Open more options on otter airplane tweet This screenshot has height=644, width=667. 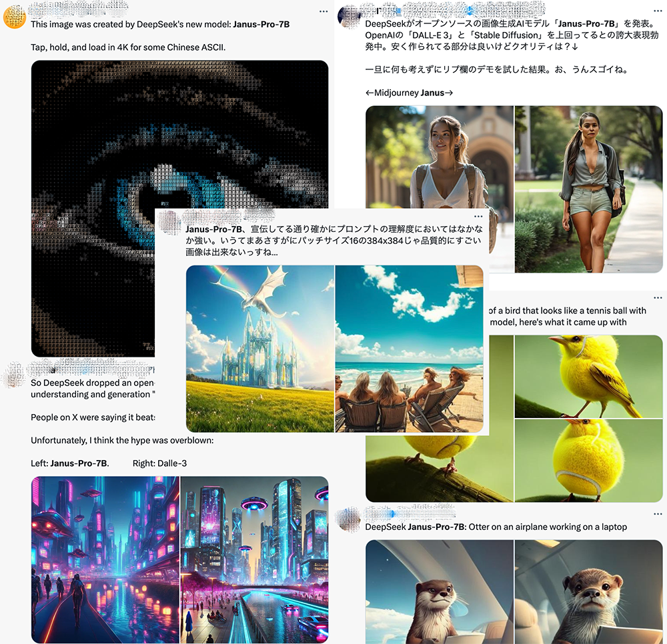pyautogui.click(x=658, y=514)
